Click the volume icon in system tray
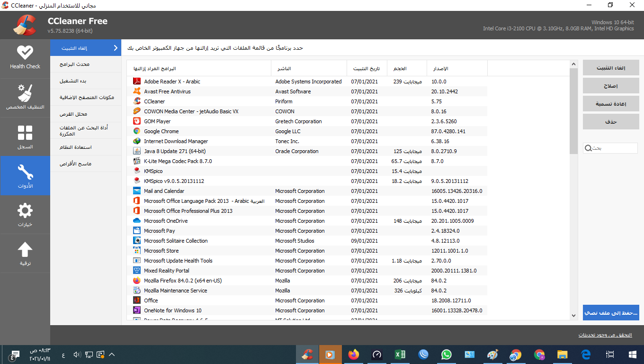Viewport: 644px width, 364px height. 78,354
